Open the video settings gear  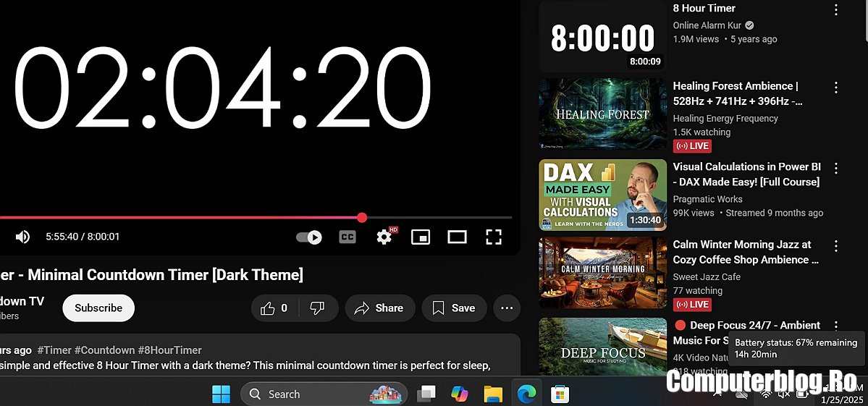point(384,237)
